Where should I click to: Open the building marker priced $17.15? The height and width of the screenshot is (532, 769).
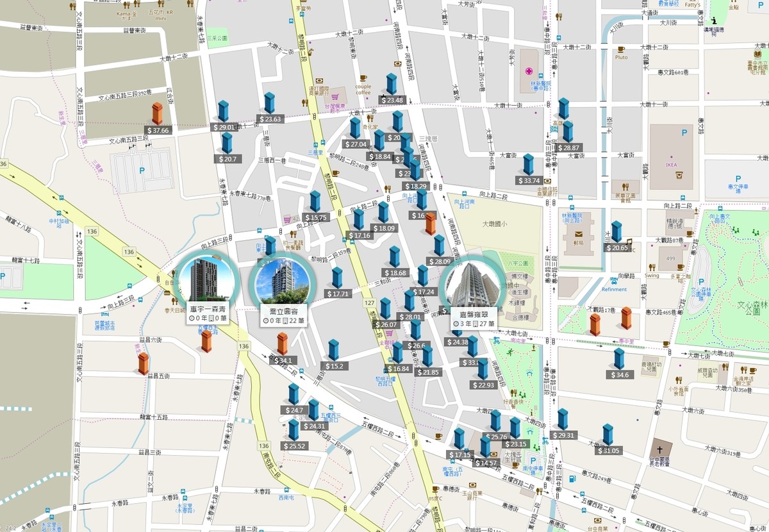tap(459, 439)
